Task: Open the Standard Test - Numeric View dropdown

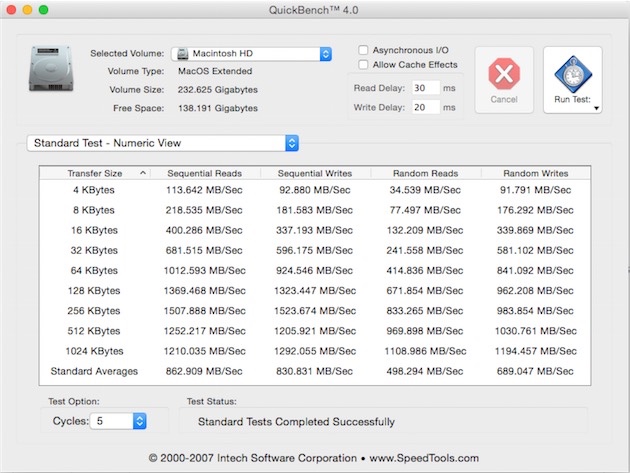Action: pos(163,143)
